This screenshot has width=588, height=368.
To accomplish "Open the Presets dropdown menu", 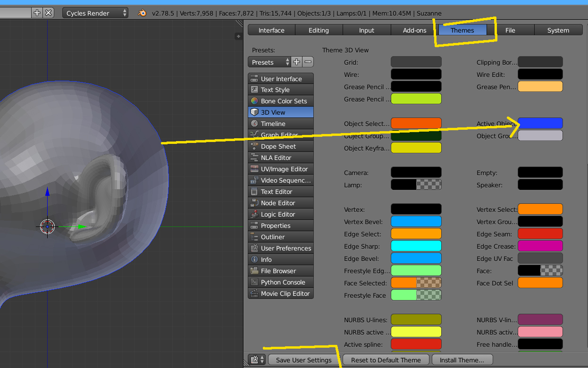I will (269, 62).
